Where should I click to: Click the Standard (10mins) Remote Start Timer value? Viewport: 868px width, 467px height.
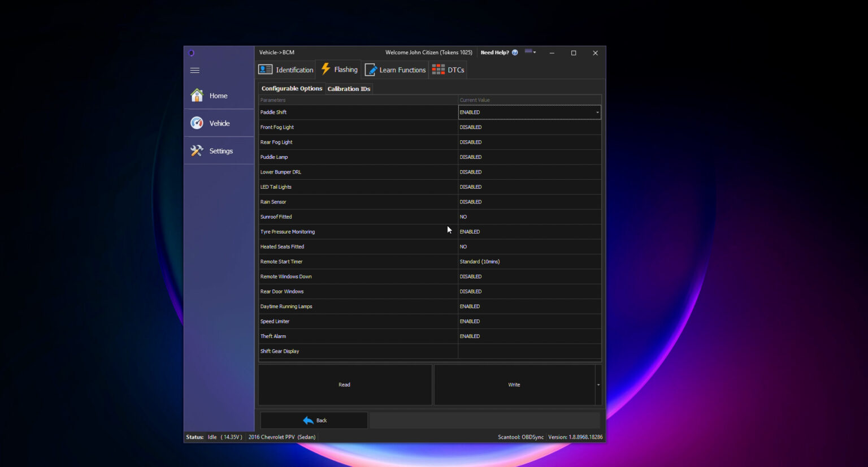point(530,262)
